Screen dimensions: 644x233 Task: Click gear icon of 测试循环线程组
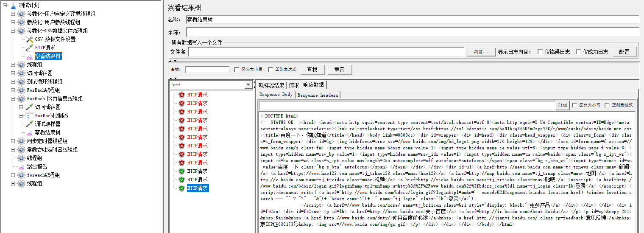pyautogui.click(x=21, y=81)
